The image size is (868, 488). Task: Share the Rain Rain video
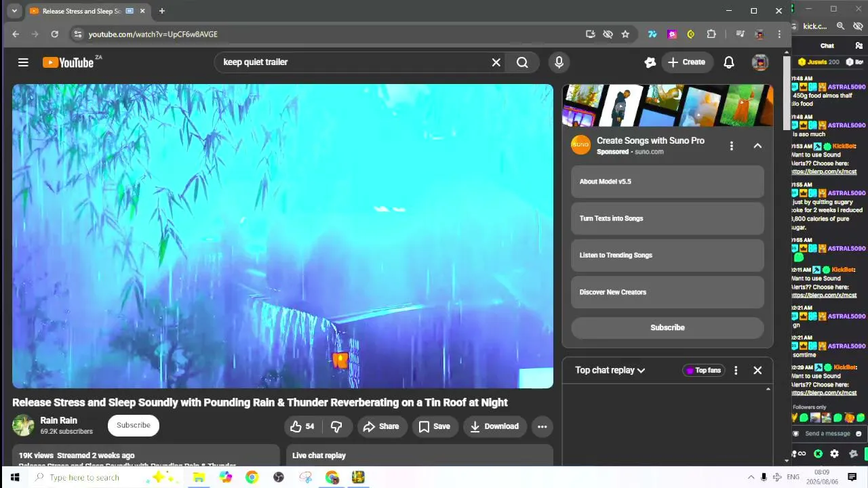pyautogui.click(x=381, y=426)
